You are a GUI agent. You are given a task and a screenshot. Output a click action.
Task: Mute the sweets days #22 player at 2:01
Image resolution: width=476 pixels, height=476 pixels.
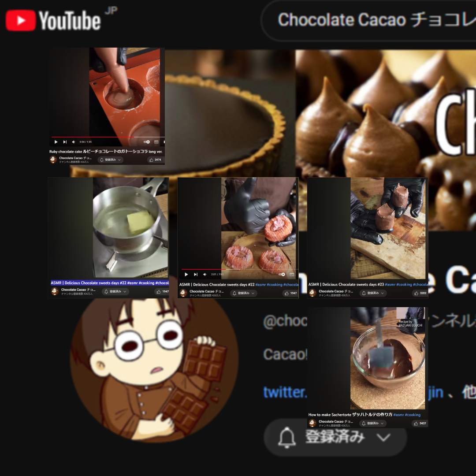(205, 275)
